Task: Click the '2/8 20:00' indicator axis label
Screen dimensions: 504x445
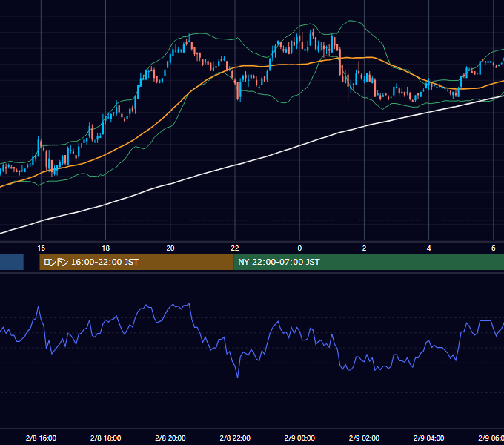Action: [x=170, y=438]
